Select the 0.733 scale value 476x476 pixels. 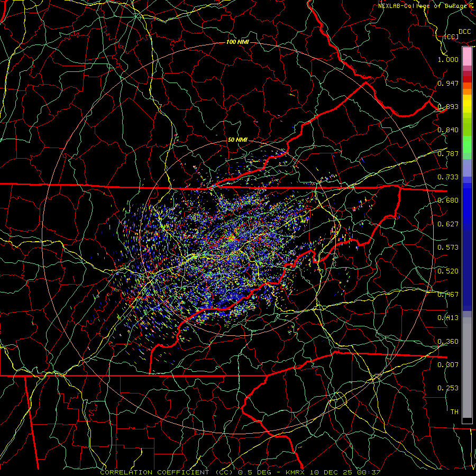(448, 177)
